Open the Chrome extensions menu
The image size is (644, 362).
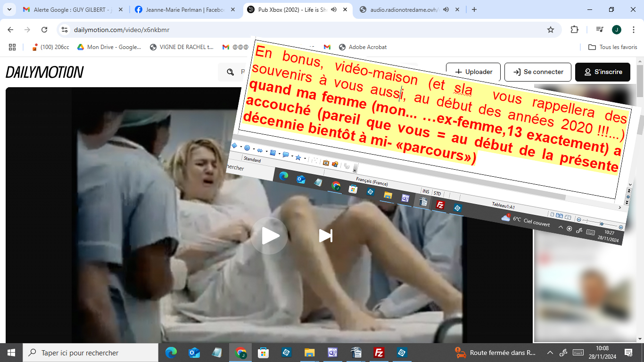[574, 30]
